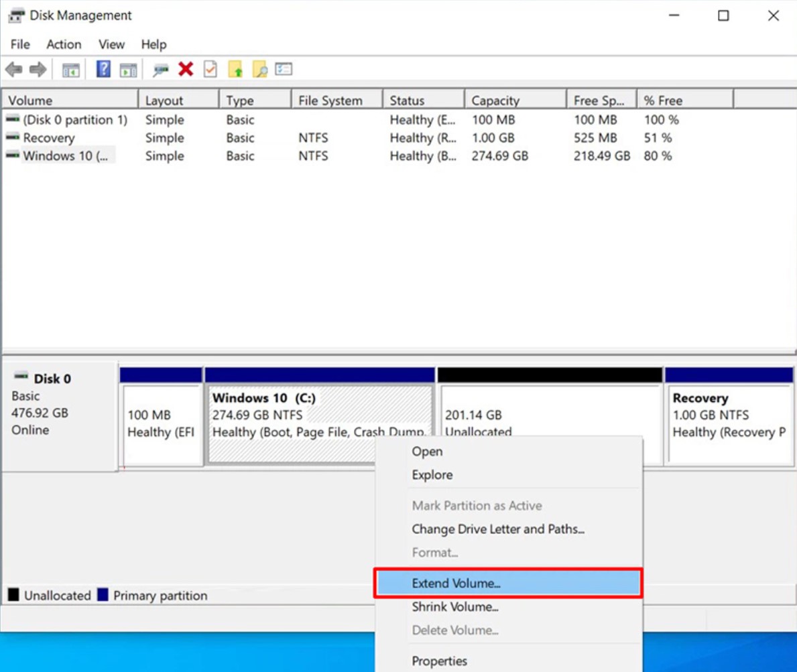Select the red X delete volume icon
Viewport: 797px width, 672px height.
[x=186, y=69]
